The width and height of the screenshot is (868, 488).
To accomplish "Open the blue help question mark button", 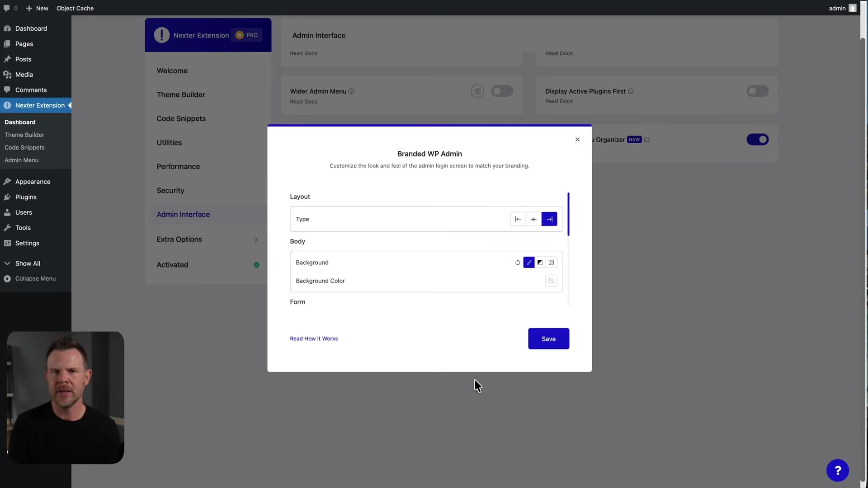I will coord(837,470).
